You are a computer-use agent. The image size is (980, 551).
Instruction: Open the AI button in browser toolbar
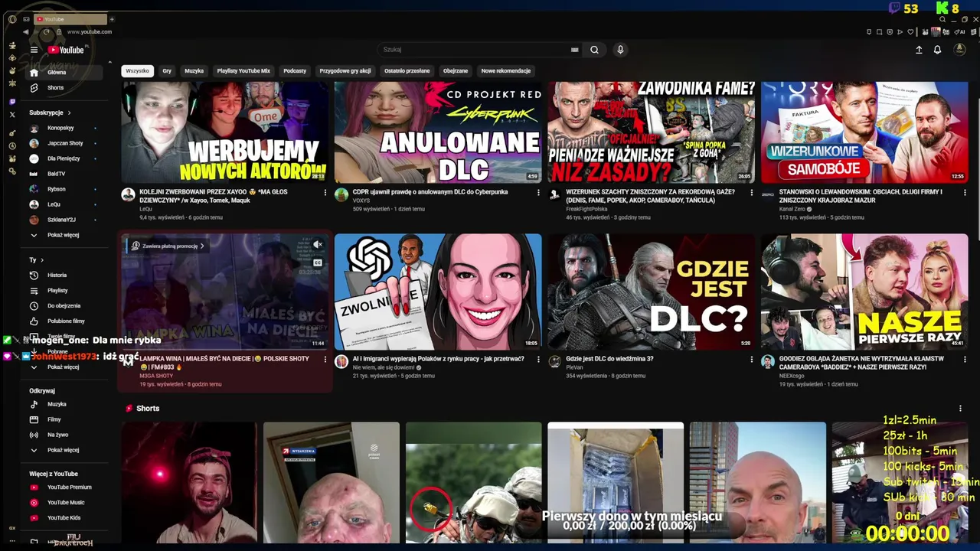point(961,32)
